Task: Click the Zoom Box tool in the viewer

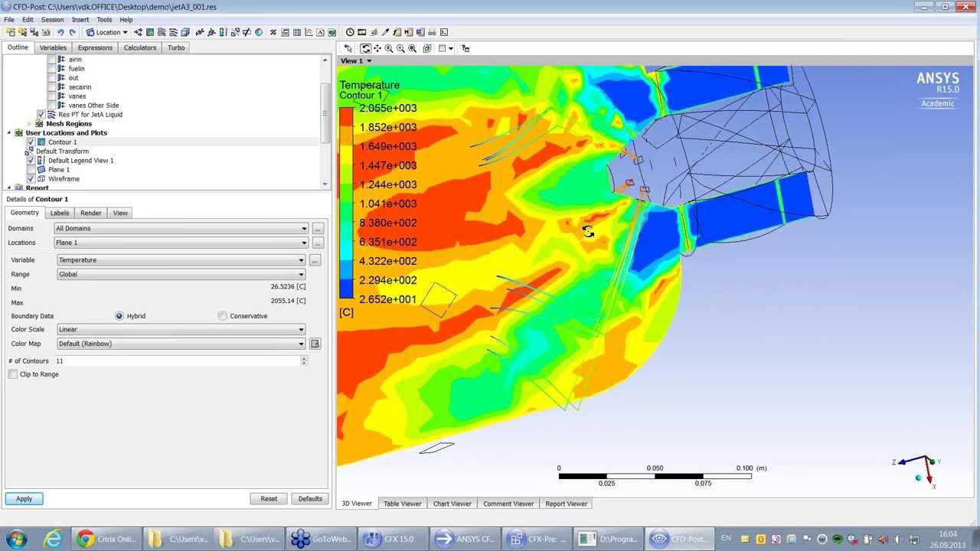Action: [400, 48]
